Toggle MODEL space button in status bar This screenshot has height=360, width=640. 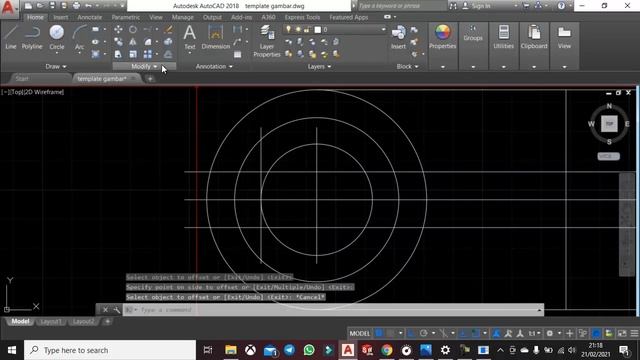click(360, 333)
